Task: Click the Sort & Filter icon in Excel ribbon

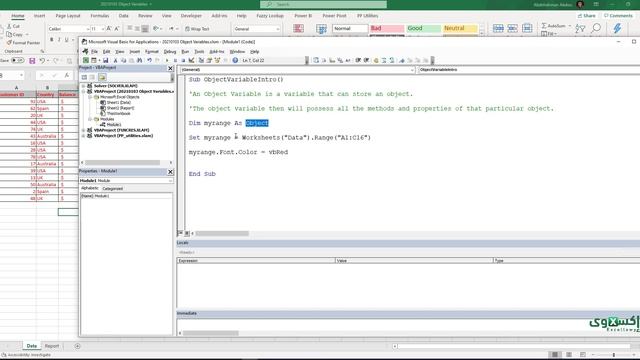Action: click(580, 28)
